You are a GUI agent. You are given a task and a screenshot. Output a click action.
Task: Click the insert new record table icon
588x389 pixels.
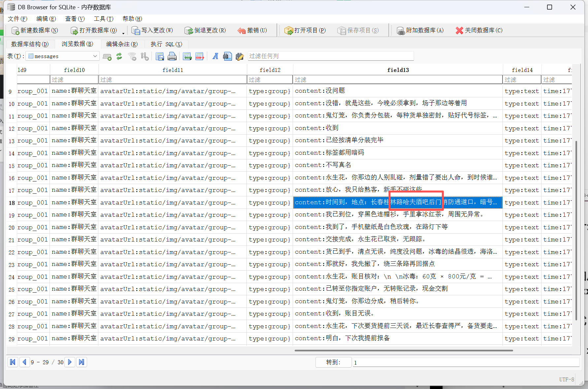click(x=187, y=56)
